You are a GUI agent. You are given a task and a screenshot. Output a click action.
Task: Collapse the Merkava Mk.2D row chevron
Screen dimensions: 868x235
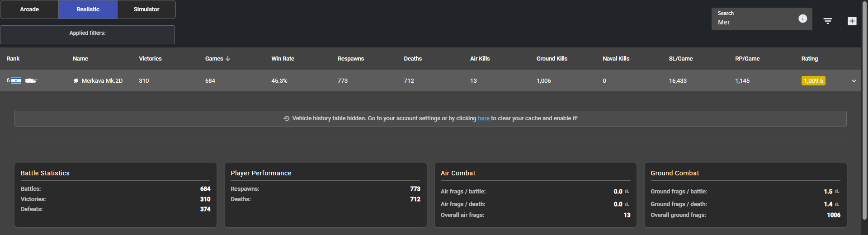pos(854,81)
